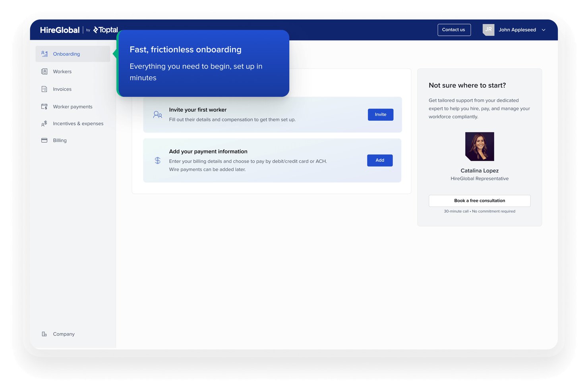The width and height of the screenshot is (588, 392).
Task: Click 'Fast, frictionless onboarding' tooltip title
Action: (x=186, y=50)
